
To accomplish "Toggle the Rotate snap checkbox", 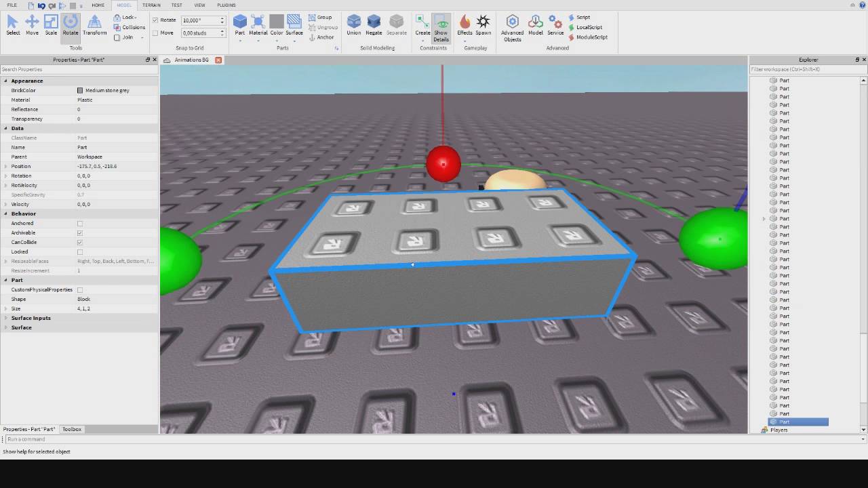I will click(x=155, y=20).
